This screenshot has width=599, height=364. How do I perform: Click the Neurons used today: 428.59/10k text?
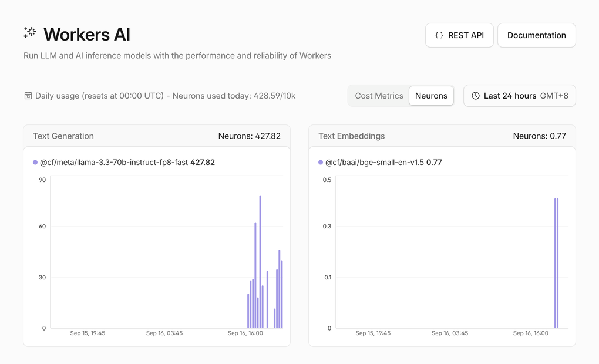234,96
